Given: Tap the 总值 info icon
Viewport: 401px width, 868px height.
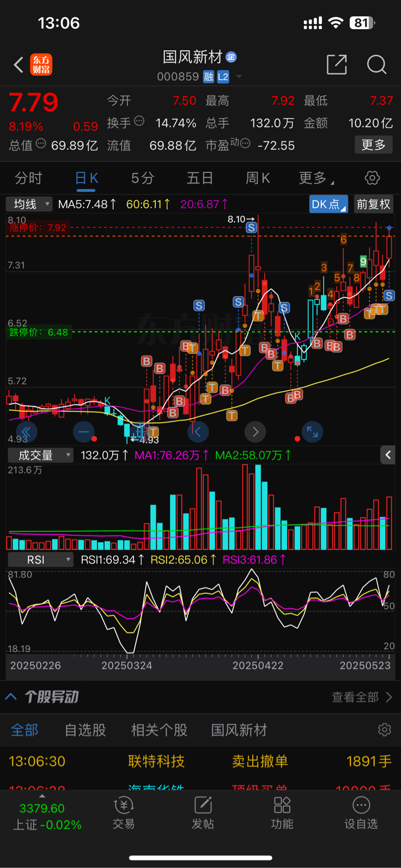Looking at the screenshot, I should click(41, 144).
